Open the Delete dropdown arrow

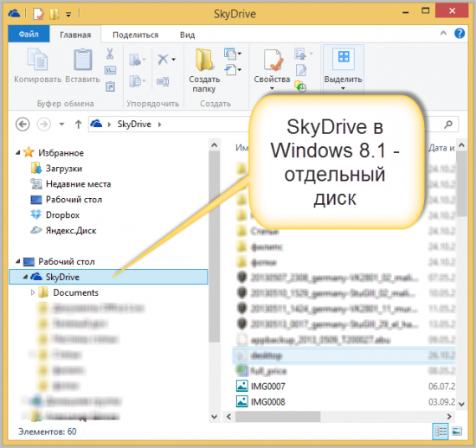174,60
